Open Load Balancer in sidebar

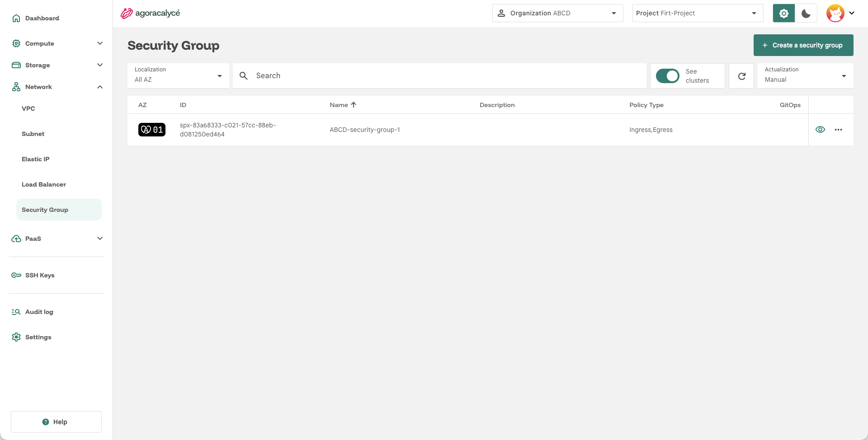click(x=44, y=184)
